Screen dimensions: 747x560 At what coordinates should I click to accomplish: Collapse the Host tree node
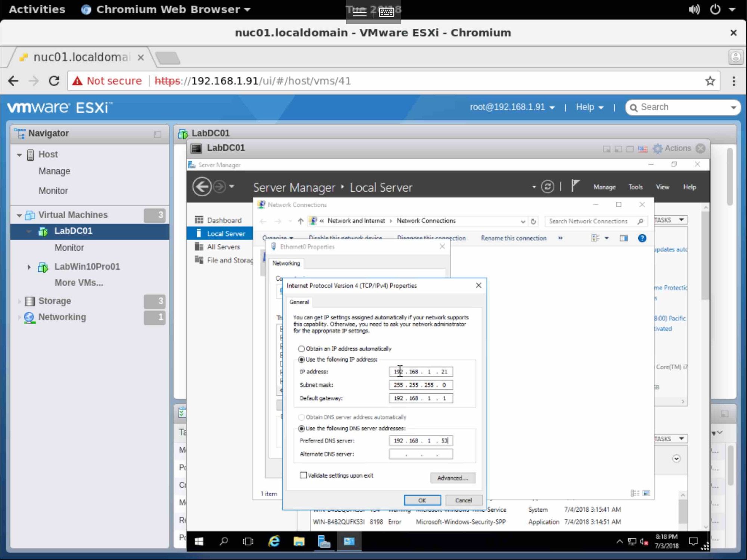[x=19, y=155]
